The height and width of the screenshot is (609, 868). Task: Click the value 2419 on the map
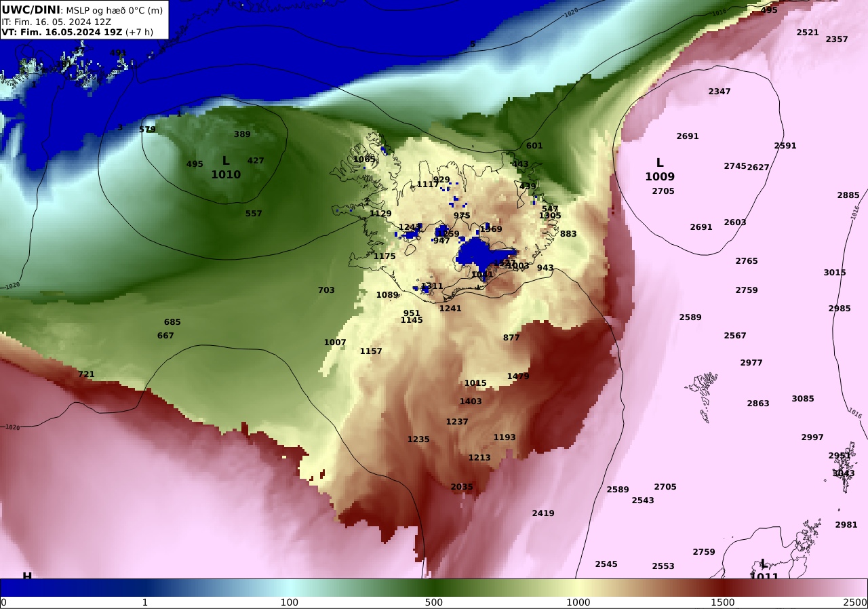(x=543, y=513)
